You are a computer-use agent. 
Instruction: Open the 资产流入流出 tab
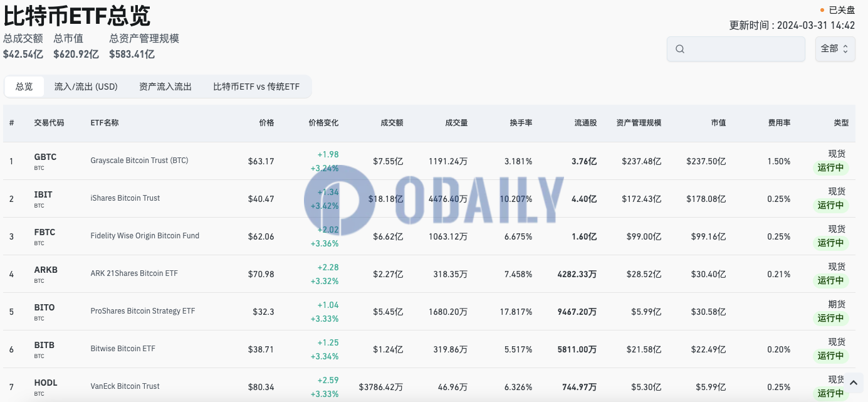pyautogui.click(x=165, y=87)
